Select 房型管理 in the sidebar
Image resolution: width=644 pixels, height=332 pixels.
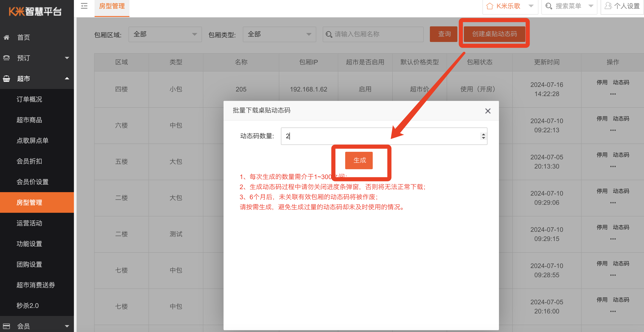coord(37,203)
